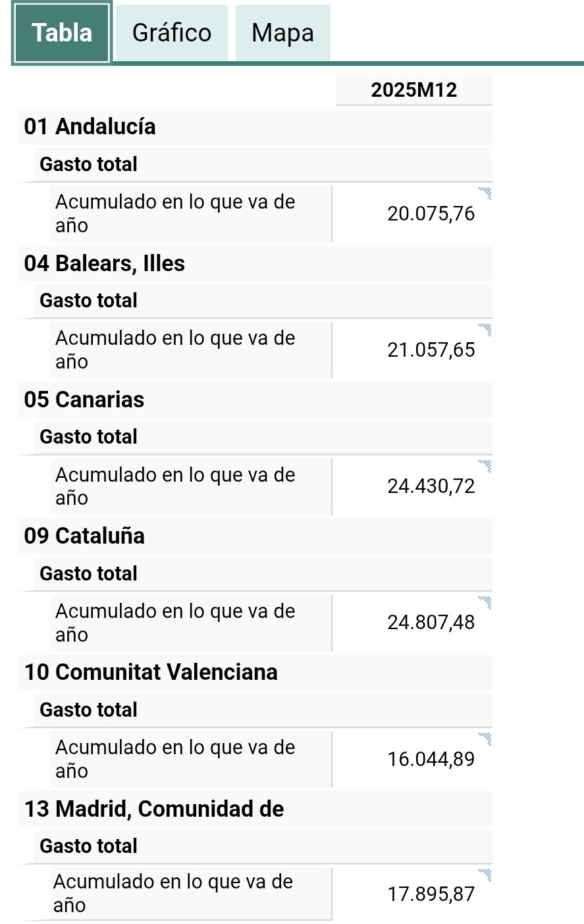584x924 pixels.
Task: Open the note marker in Madrid value cell
Action: (485, 875)
